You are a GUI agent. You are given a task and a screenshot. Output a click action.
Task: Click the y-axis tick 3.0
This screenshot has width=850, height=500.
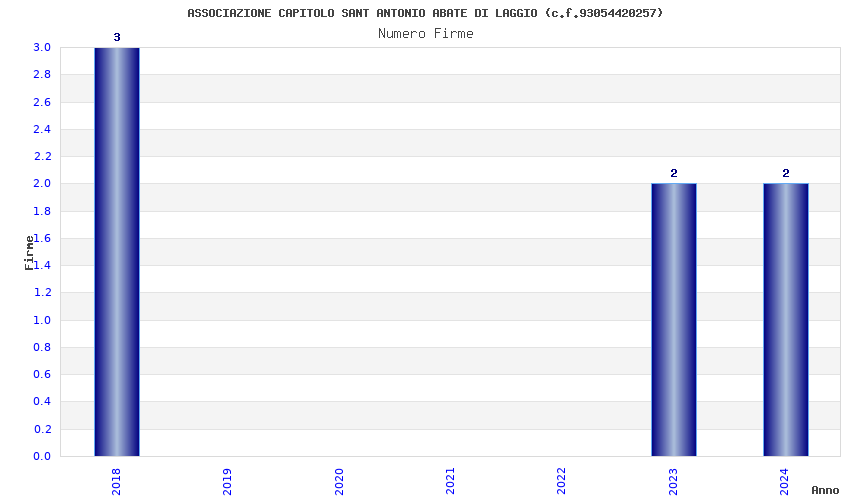pos(42,47)
